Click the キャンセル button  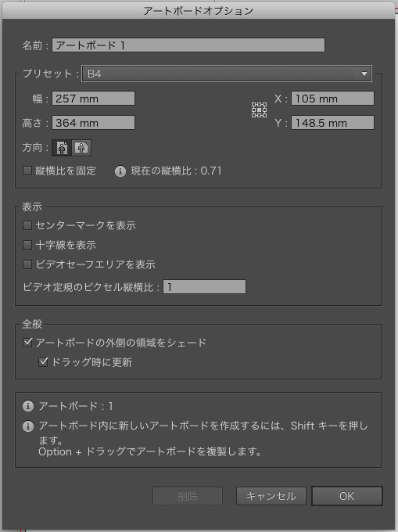[271, 496]
